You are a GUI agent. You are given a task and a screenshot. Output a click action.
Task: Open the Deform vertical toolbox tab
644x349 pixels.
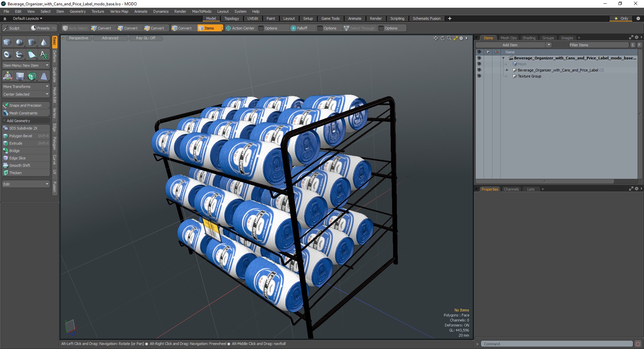point(55,56)
